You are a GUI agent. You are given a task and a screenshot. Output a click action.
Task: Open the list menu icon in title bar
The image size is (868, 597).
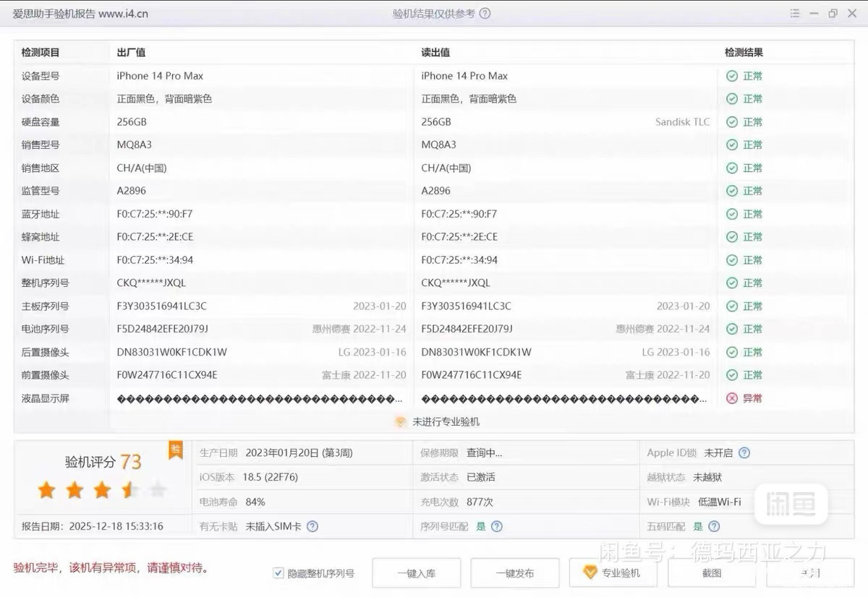(x=795, y=14)
